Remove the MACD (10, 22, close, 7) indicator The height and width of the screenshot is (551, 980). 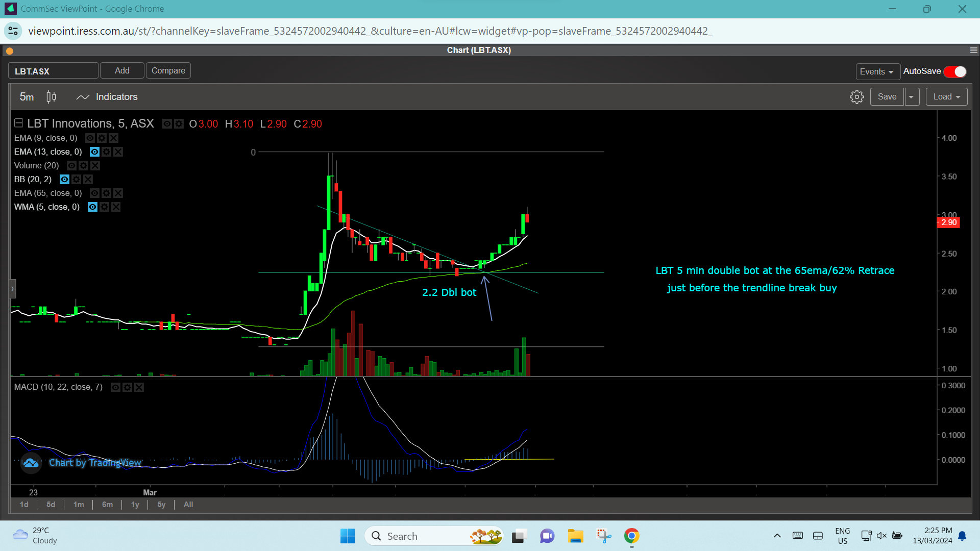coord(139,387)
